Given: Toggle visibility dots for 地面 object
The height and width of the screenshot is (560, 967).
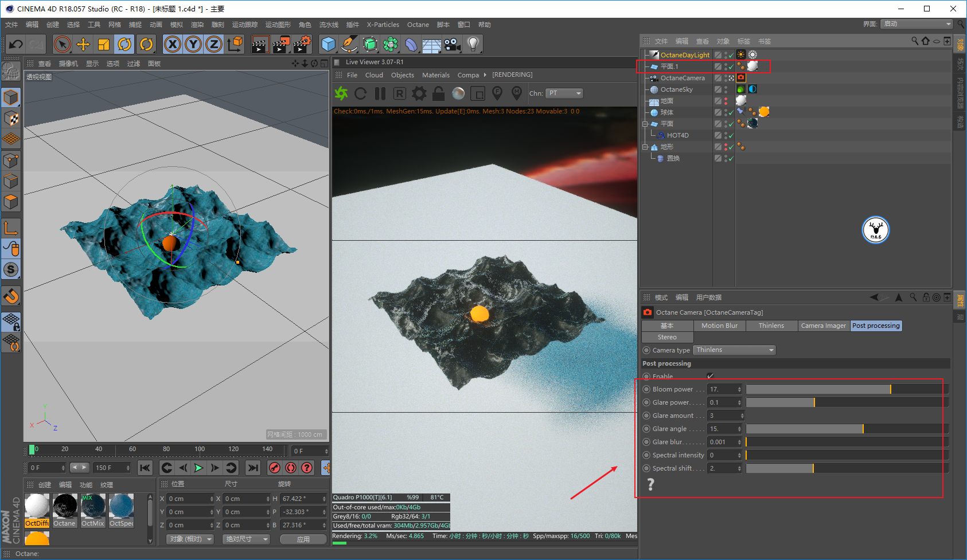Looking at the screenshot, I should [x=726, y=101].
